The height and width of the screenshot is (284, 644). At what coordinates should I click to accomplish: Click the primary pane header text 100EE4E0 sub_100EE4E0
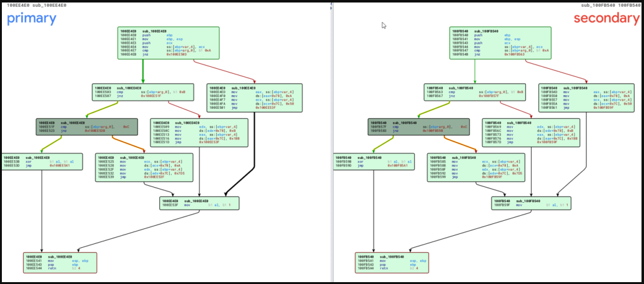point(37,6)
